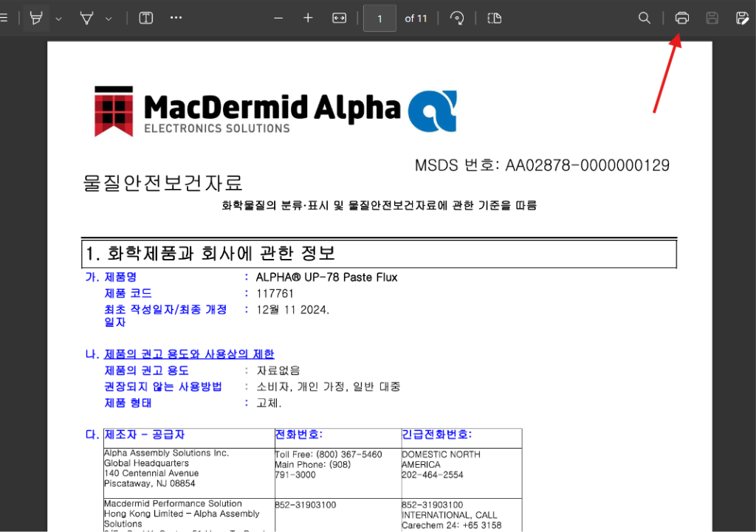Click the label 제품의 권고 용도
This screenshot has width=756, height=532.
(147, 370)
